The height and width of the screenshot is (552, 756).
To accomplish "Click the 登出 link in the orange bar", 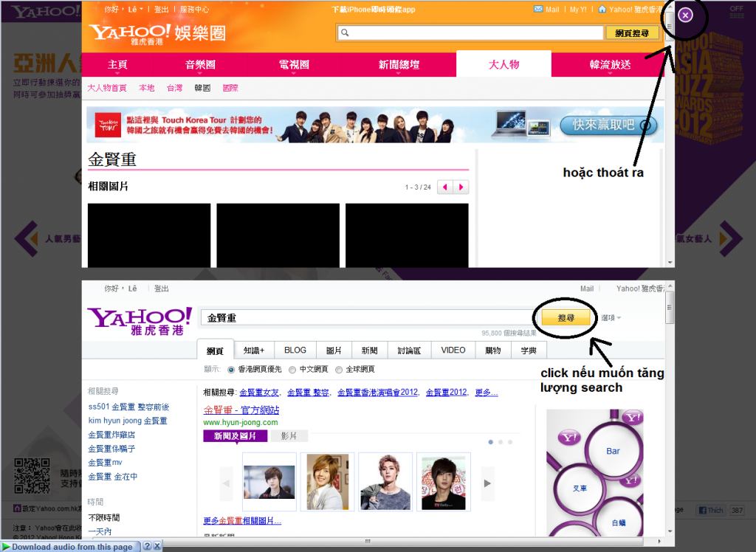I will pos(162,9).
